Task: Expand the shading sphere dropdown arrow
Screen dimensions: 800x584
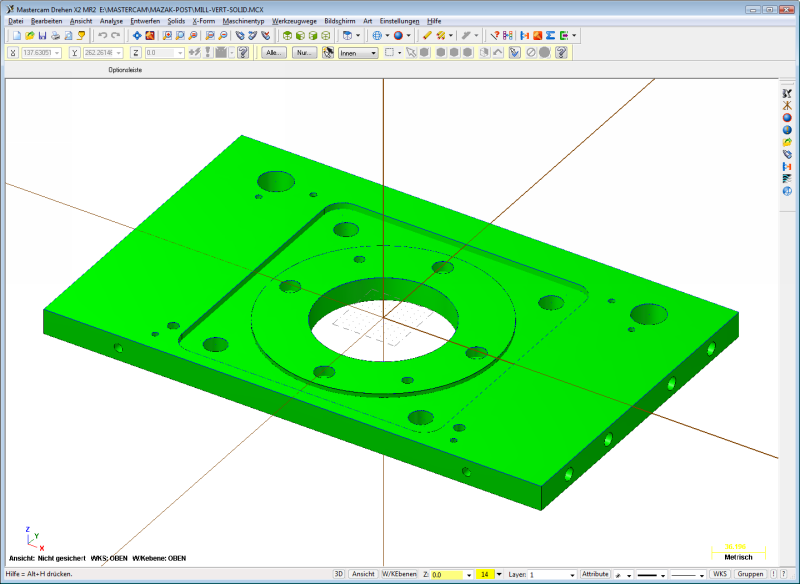Action: click(409, 36)
